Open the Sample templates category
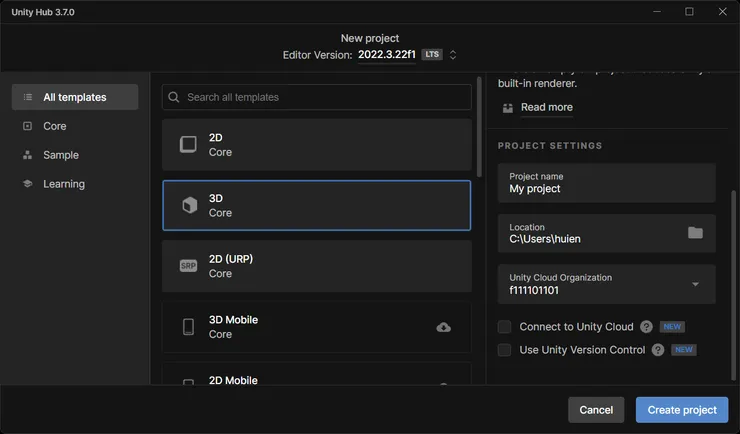Image resolution: width=740 pixels, height=434 pixels. [60, 155]
